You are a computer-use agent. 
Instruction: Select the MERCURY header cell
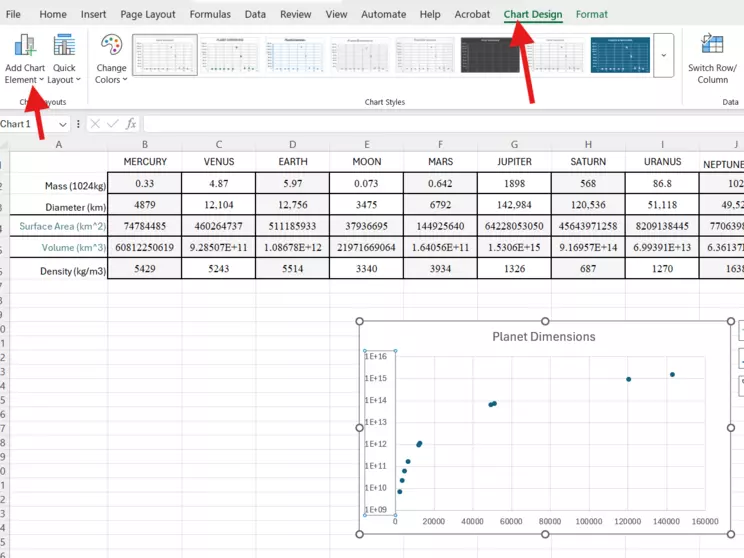tap(145, 162)
